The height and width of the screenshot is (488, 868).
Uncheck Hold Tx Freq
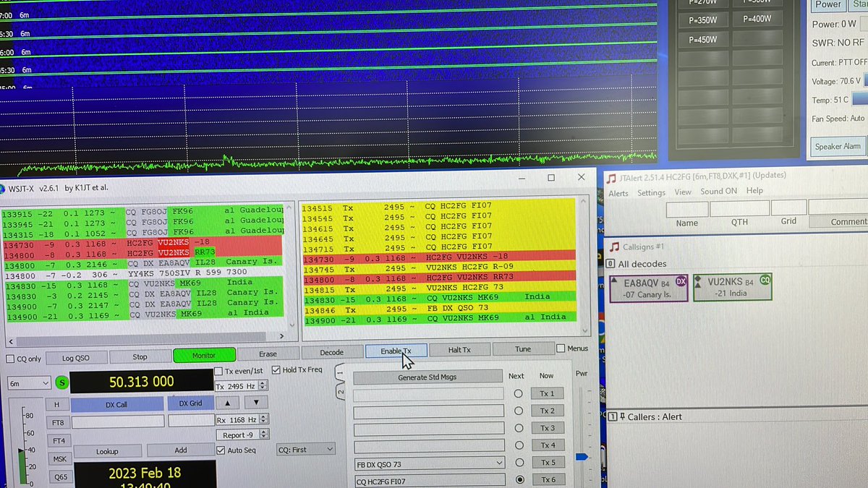(277, 370)
